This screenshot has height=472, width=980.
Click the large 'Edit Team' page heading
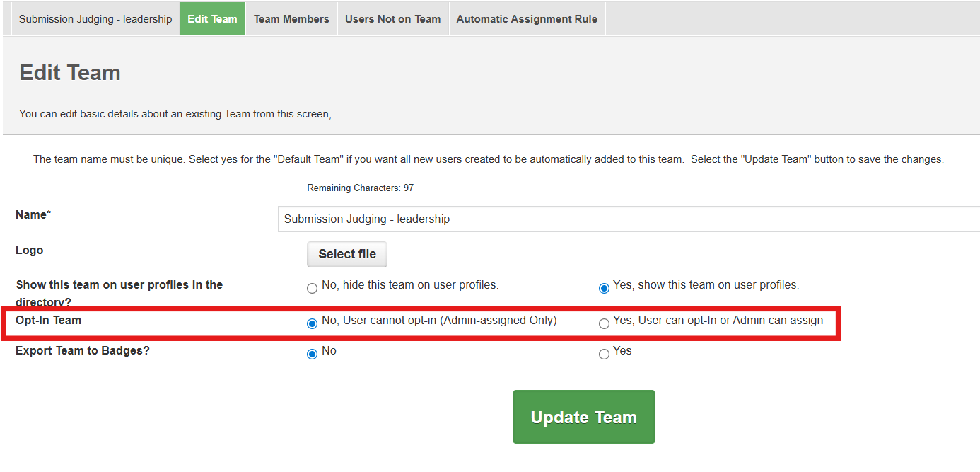point(70,73)
